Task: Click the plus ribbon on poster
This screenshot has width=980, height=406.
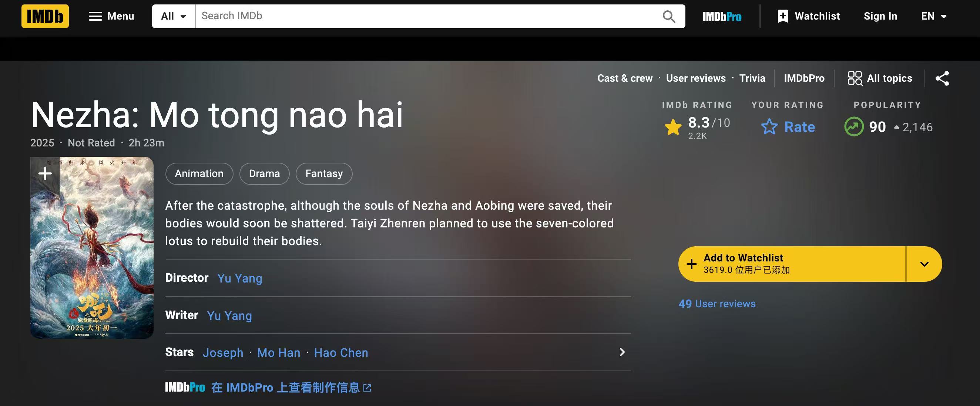Action: coord(45,174)
